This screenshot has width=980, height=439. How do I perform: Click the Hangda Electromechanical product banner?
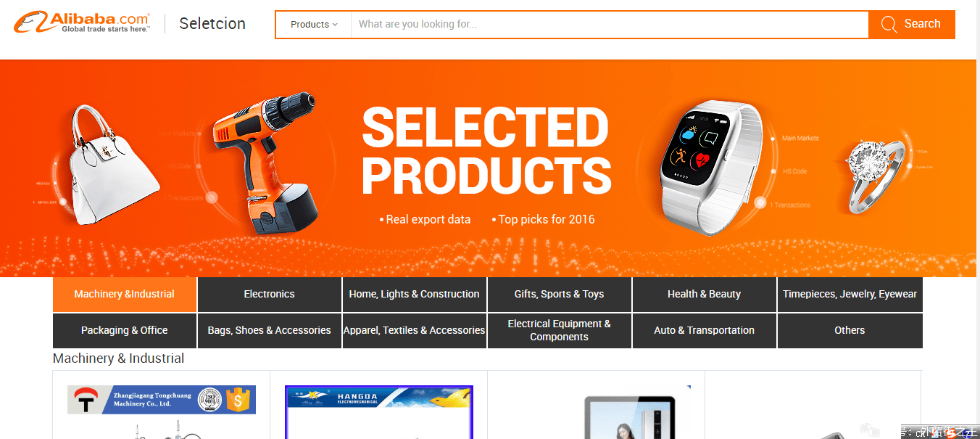[379, 411]
